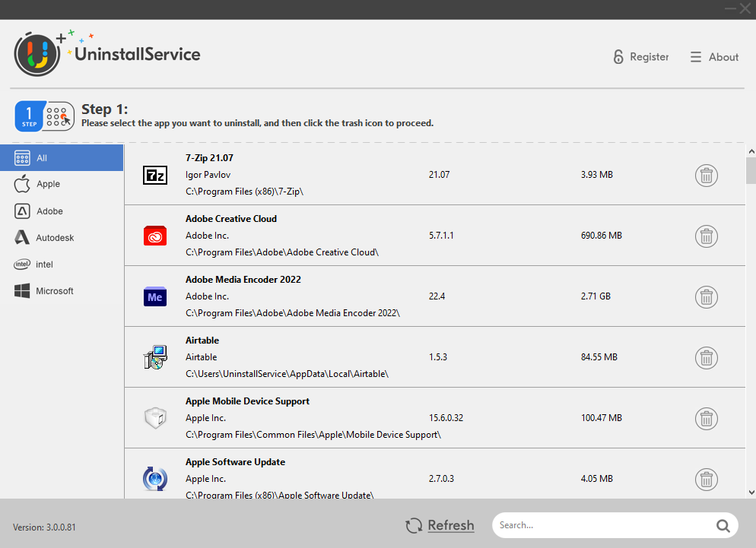Click the trash icon for Apple Software Update

707,479
